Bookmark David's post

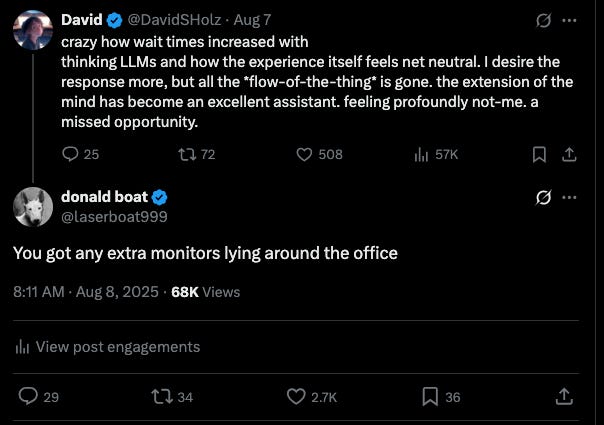pos(538,154)
